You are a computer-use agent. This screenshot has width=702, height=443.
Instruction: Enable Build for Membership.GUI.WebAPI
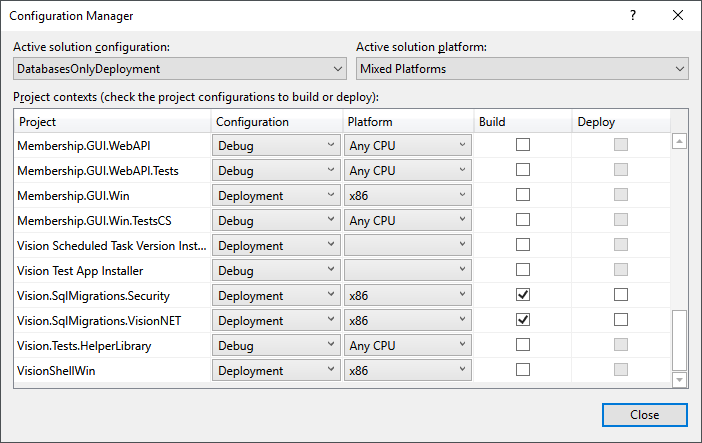522,146
